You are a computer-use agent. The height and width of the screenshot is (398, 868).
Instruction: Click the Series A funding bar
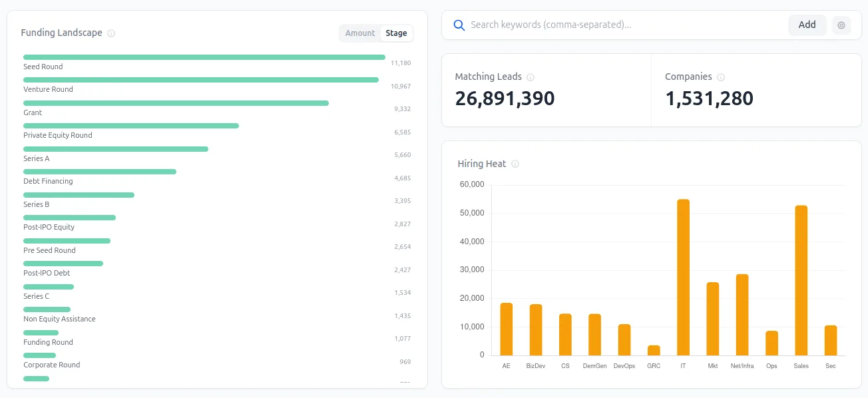click(116, 149)
